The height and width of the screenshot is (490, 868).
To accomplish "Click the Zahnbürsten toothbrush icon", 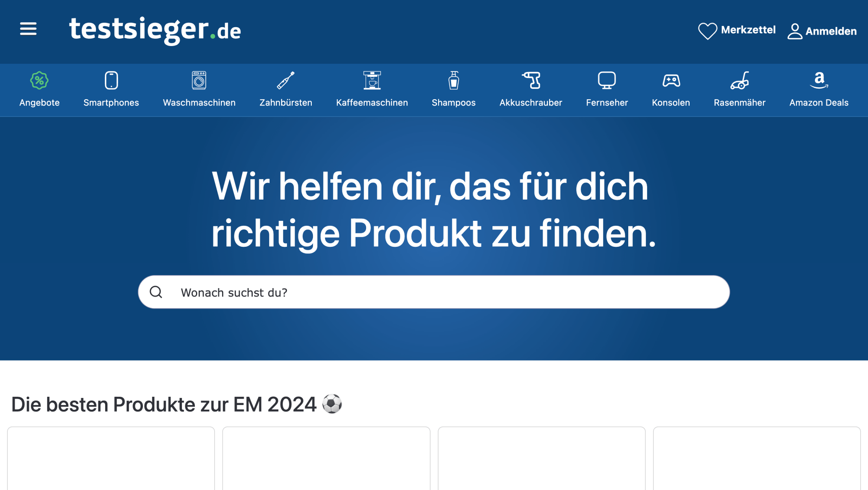I will coord(286,80).
